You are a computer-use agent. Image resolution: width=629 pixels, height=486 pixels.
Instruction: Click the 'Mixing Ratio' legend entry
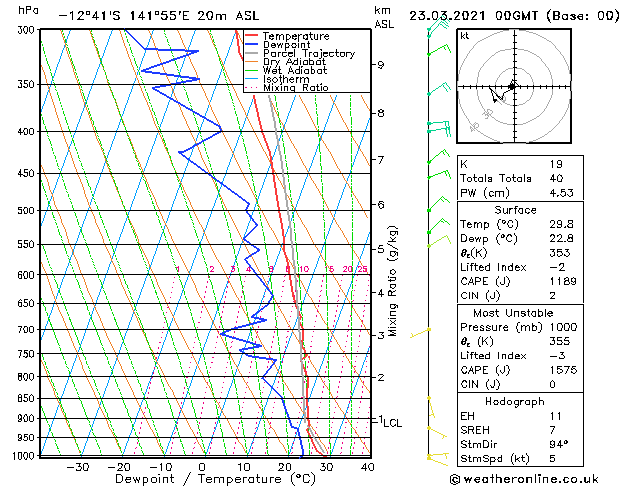point(296,87)
